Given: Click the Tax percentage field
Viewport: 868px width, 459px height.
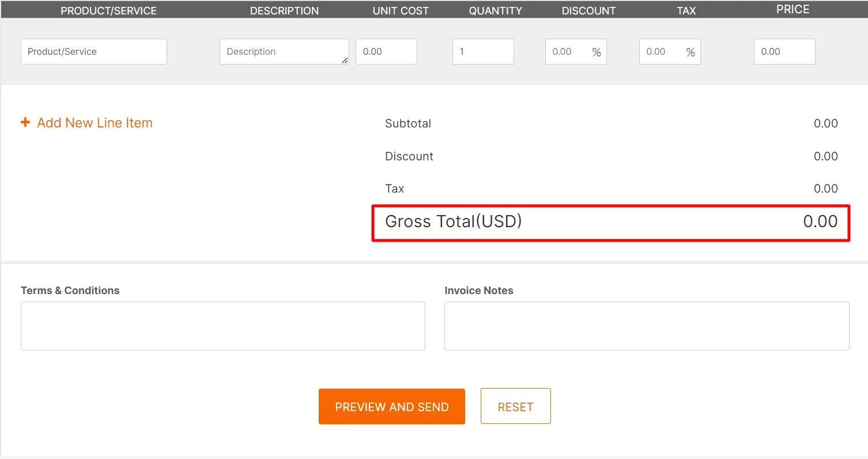Looking at the screenshot, I should coord(670,51).
